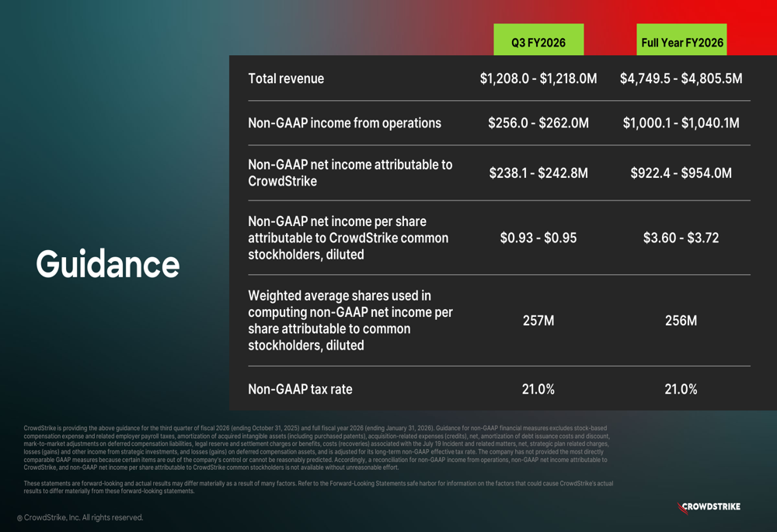The image size is (777, 532).
Task: Click the 257M weighted shares value
Action: point(538,320)
